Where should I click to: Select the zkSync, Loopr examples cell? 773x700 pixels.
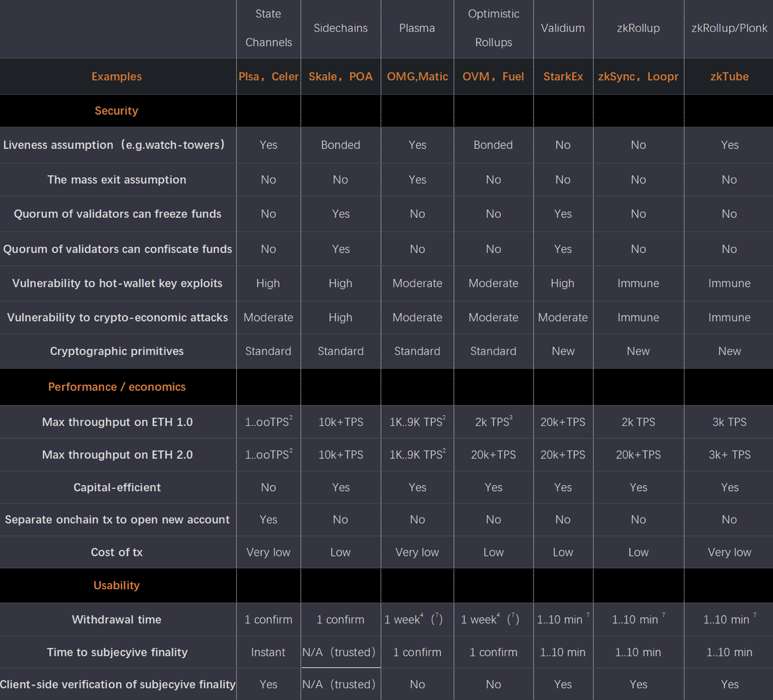638,77
